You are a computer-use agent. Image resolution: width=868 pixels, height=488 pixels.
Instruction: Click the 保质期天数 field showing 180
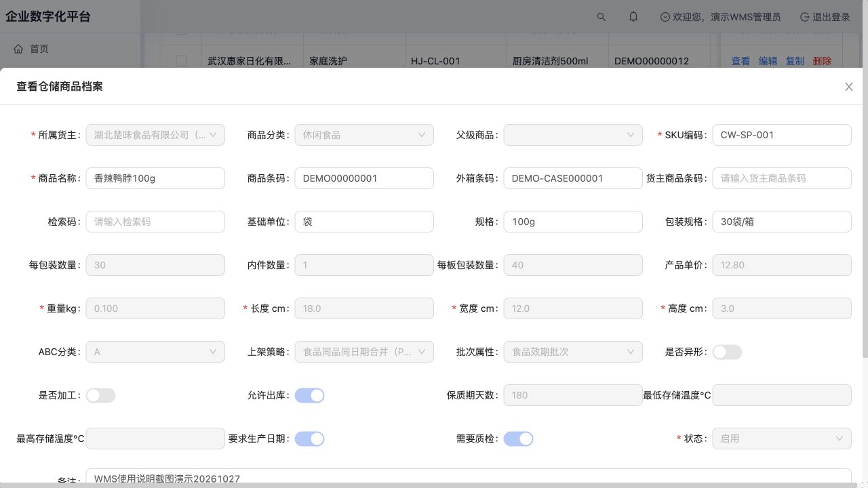(573, 395)
